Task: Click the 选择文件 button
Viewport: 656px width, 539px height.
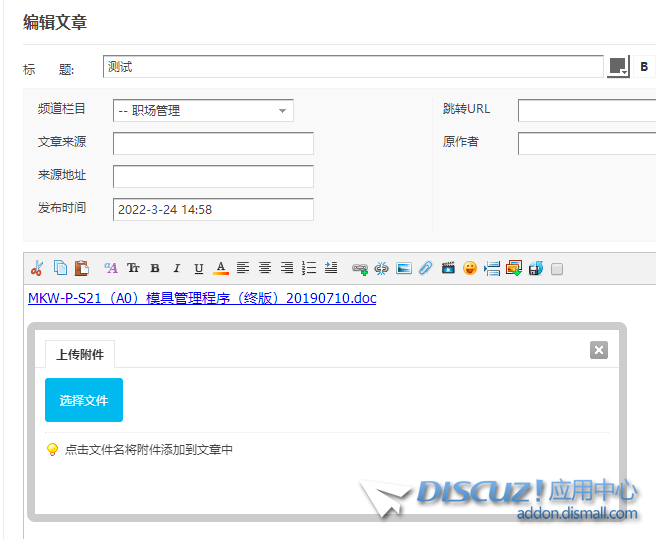Action: [84, 400]
